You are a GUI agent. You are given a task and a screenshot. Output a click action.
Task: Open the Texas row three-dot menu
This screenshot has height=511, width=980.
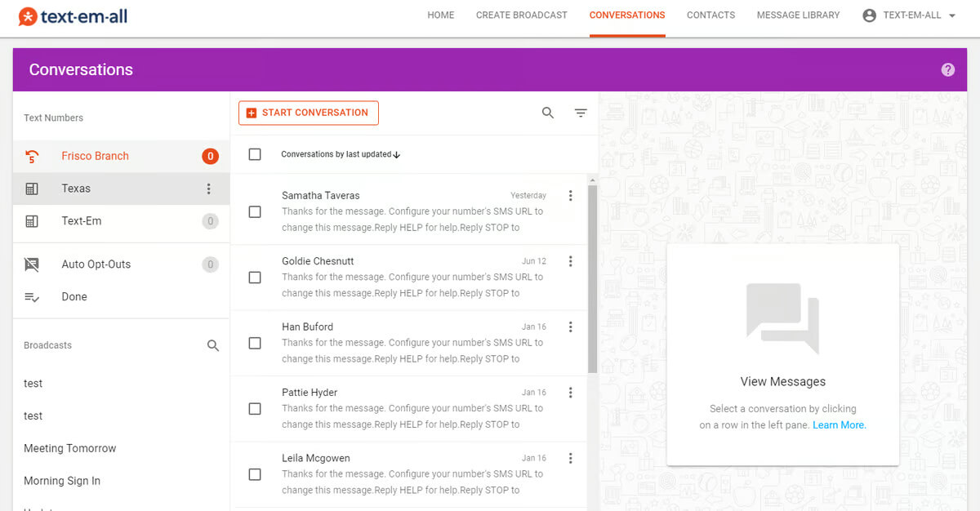(x=208, y=189)
